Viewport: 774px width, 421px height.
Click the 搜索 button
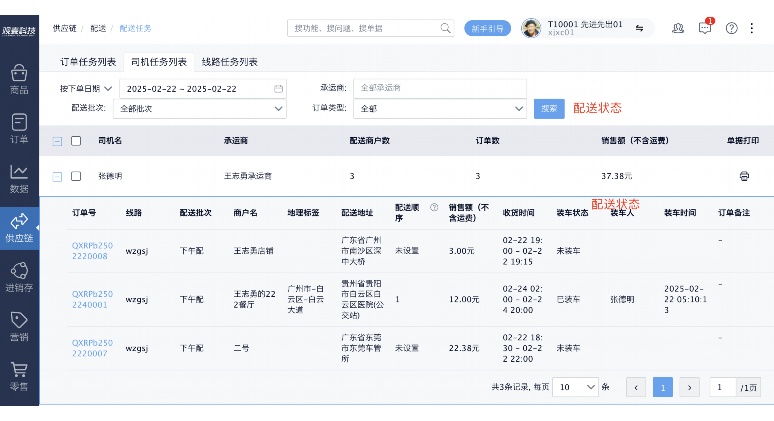(x=549, y=109)
